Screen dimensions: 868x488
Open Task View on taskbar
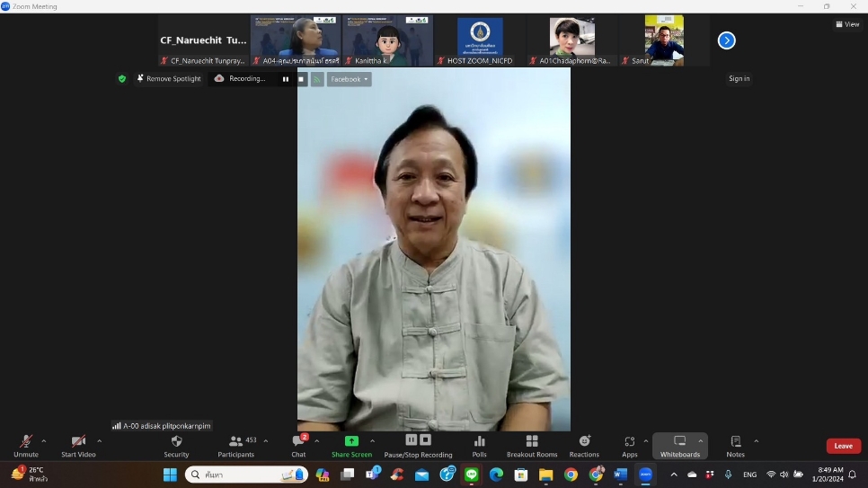pos(347,475)
